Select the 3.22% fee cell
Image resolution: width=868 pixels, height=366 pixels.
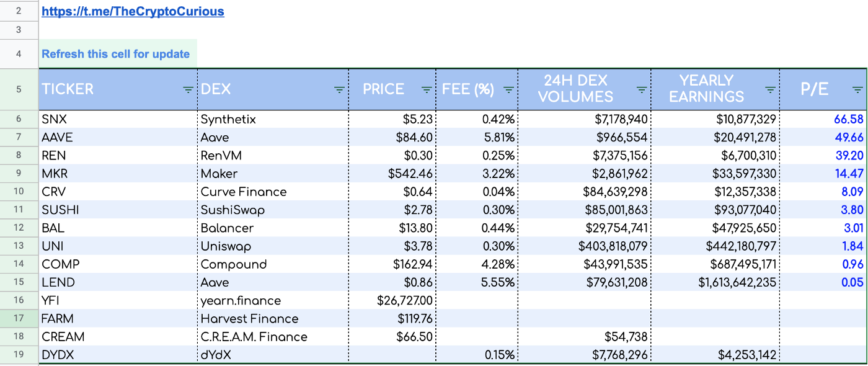(x=477, y=174)
